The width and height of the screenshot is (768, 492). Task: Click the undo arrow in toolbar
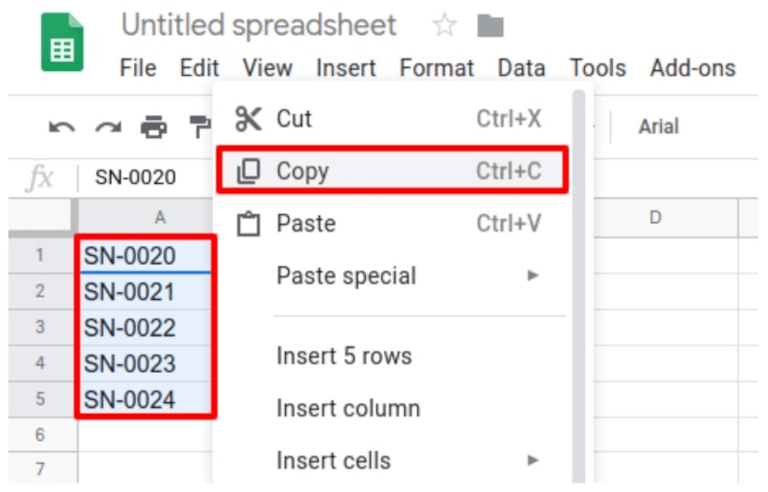pos(62,128)
